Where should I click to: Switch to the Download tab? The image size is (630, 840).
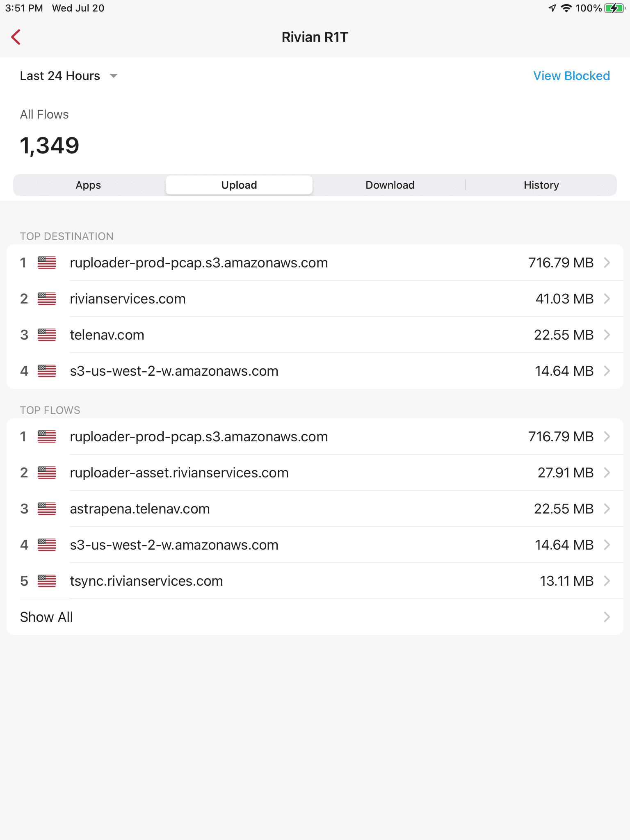[x=390, y=185]
